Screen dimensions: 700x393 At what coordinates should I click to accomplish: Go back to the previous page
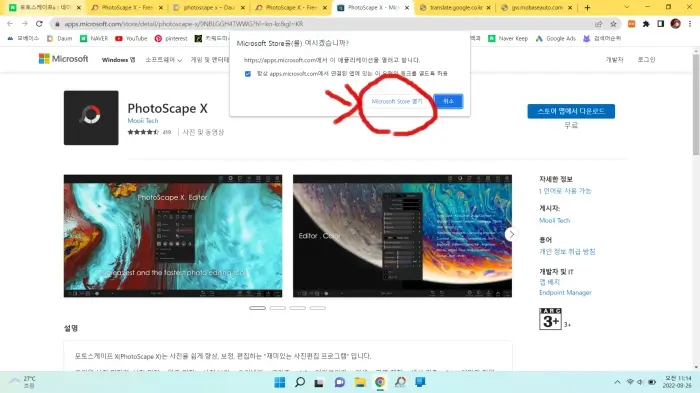10,24
